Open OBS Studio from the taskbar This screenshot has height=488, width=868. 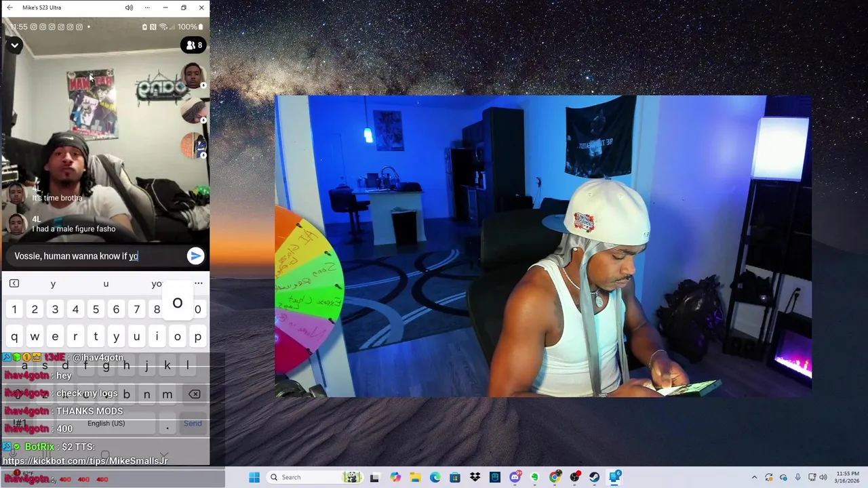[x=575, y=477]
